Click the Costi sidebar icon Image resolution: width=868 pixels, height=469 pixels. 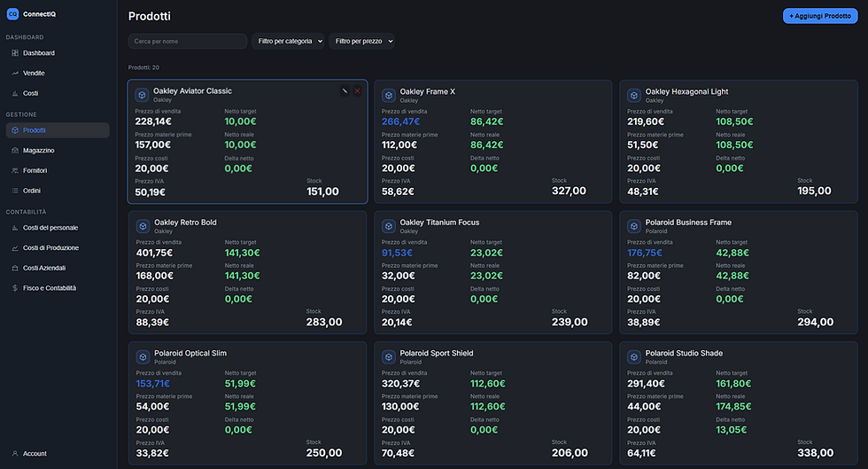(x=15, y=93)
